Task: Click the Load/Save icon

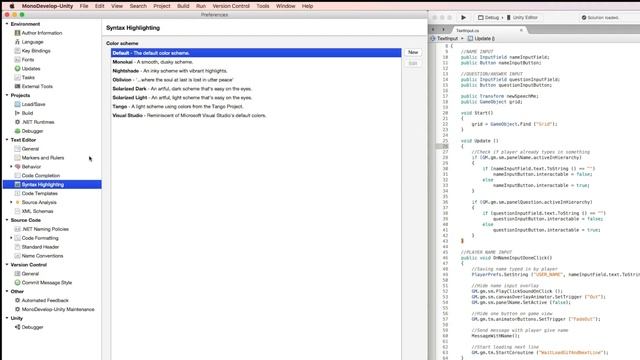Action: (17, 104)
